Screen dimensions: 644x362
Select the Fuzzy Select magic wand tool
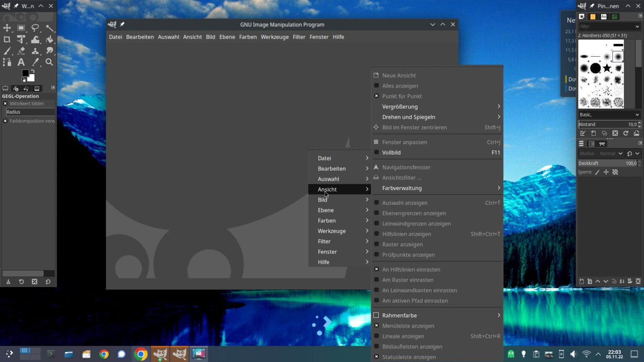coord(49,28)
